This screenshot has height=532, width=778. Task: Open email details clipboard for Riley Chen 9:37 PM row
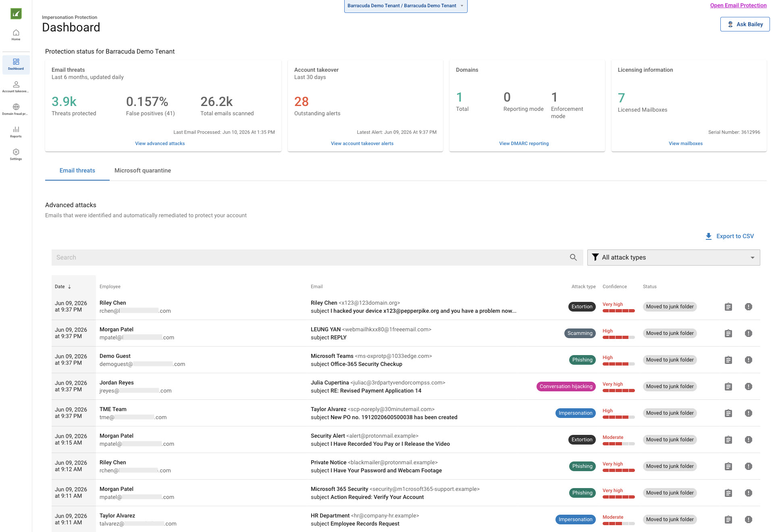(728, 307)
